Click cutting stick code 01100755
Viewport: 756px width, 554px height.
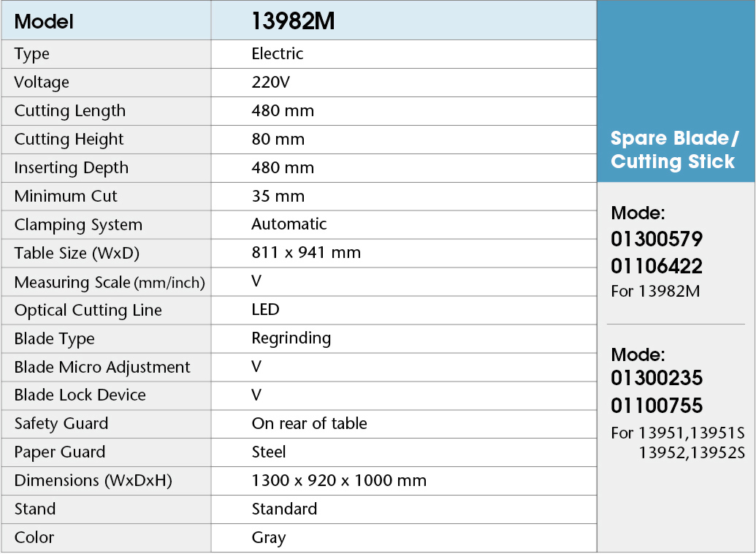(657, 406)
